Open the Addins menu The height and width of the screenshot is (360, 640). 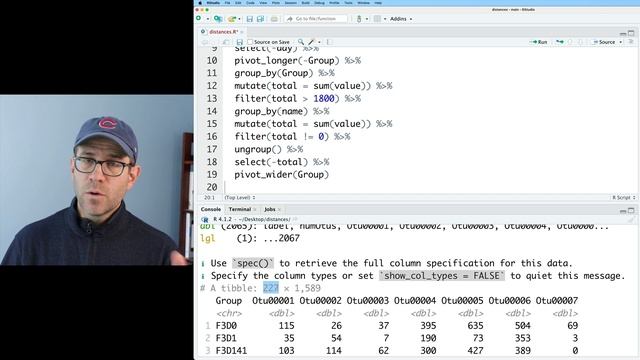point(401,19)
